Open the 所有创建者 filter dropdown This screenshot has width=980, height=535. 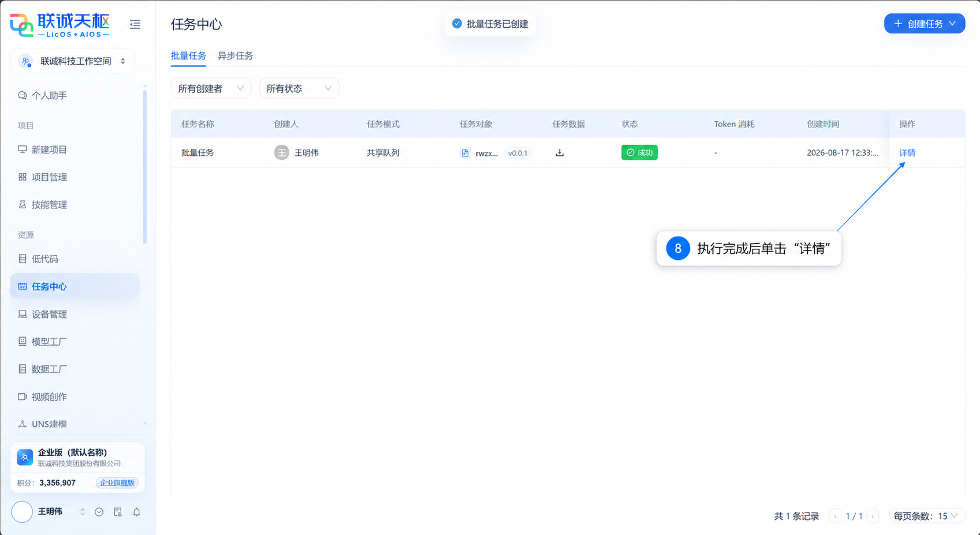(211, 88)
